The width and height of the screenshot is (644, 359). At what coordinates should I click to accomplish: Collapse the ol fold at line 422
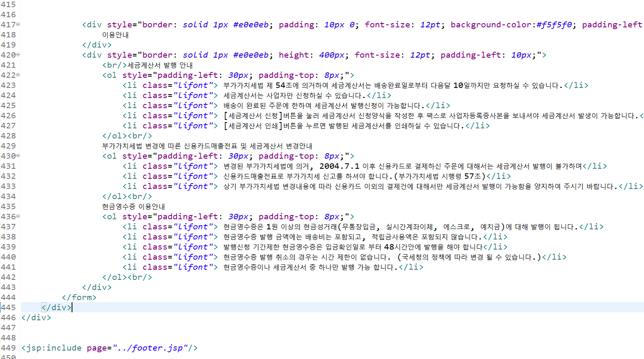(x=18, y=75)
